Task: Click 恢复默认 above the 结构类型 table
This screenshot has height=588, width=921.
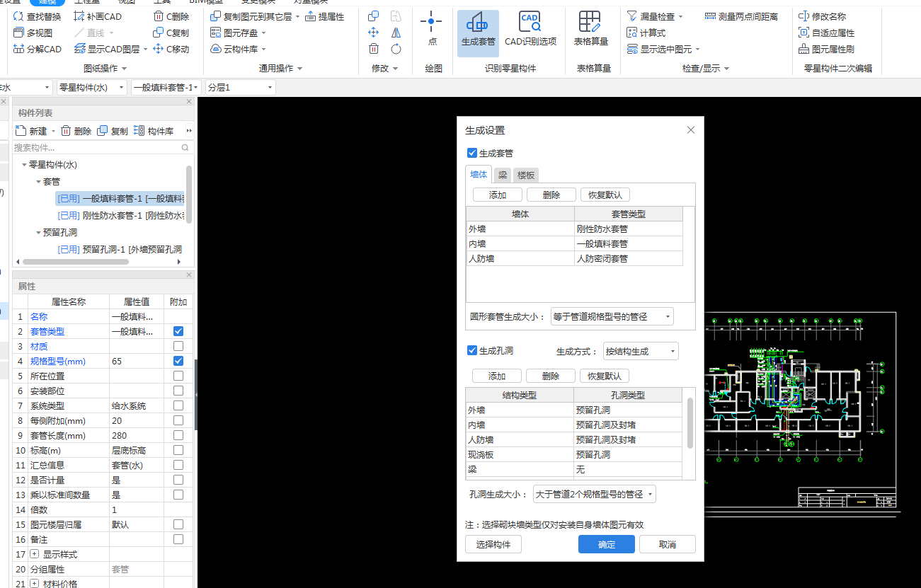Action: (605, 376)
